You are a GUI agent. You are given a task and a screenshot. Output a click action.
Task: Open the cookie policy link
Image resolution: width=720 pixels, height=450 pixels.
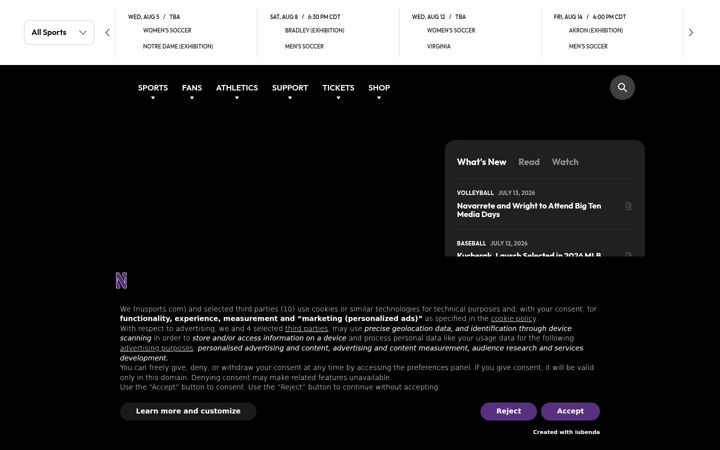513,319
